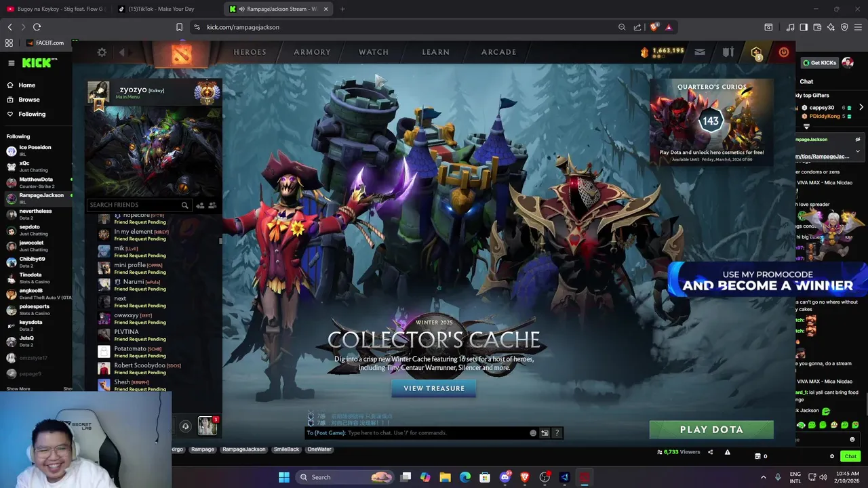Click PLAY DOTA button
The width and height of the screenshot is (868, 488).
[711, 430]
